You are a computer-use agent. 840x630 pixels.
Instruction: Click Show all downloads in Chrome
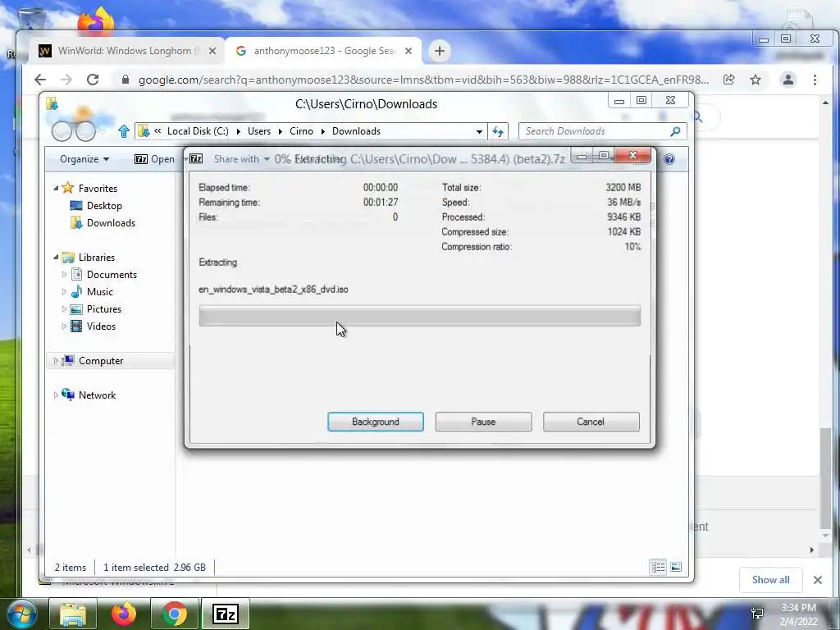[x=770, y=580]
